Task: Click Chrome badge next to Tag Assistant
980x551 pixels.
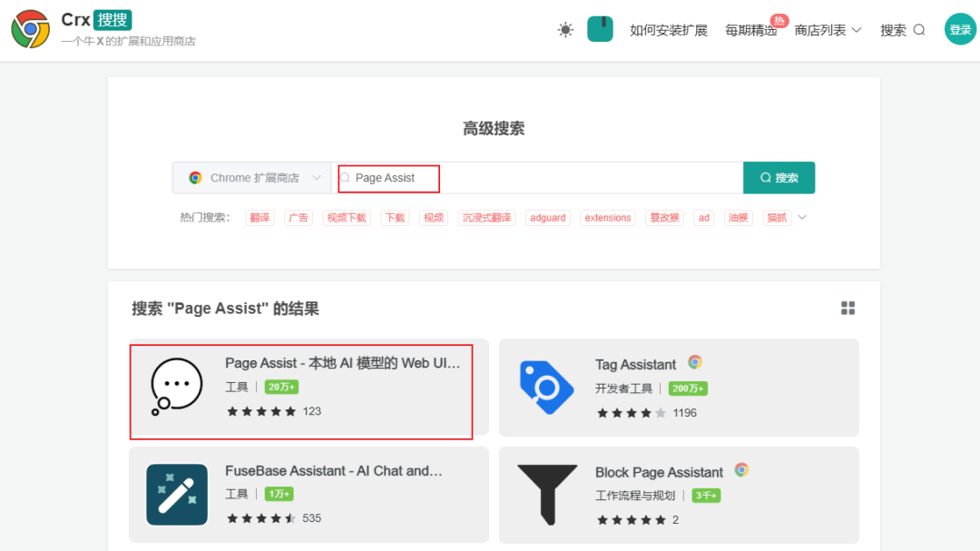Action: coord(695,362)
